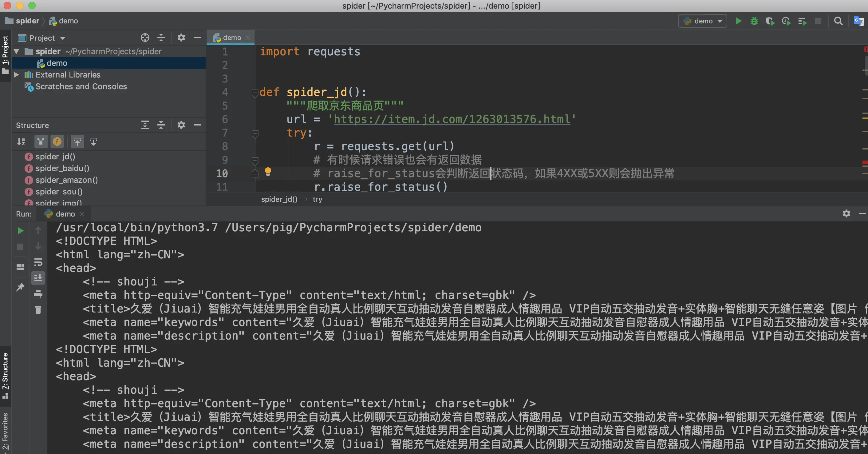
Task: Click the print icon in the Run panel
Action: click(38, 294)
